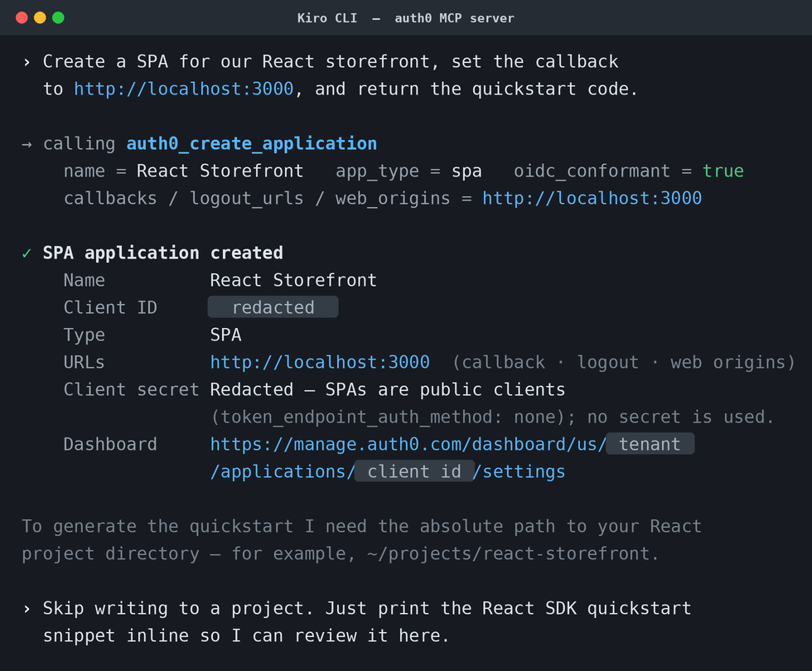Click the 'SPA' type value
This screenshot has width=812, height=671.
225,335
